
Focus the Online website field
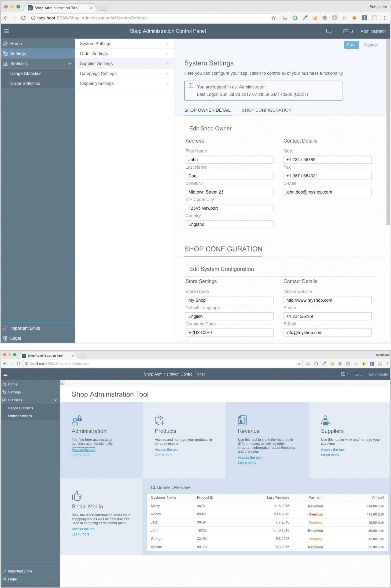point(327,300)
